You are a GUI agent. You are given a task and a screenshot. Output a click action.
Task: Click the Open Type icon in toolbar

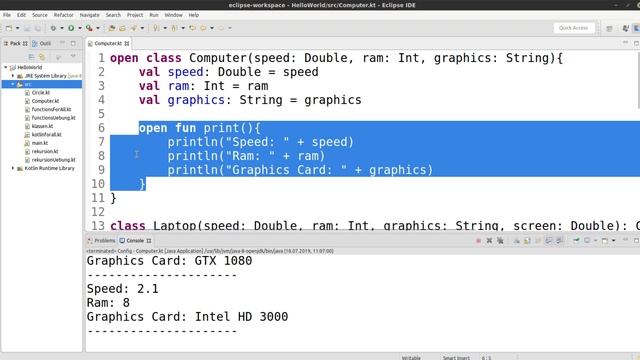click(122, 28)
